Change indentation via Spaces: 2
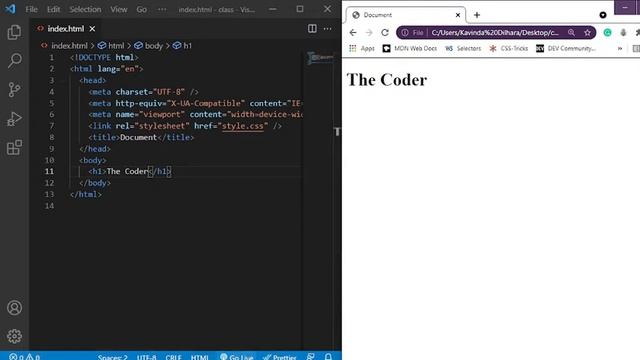 (x=112, y=357)
